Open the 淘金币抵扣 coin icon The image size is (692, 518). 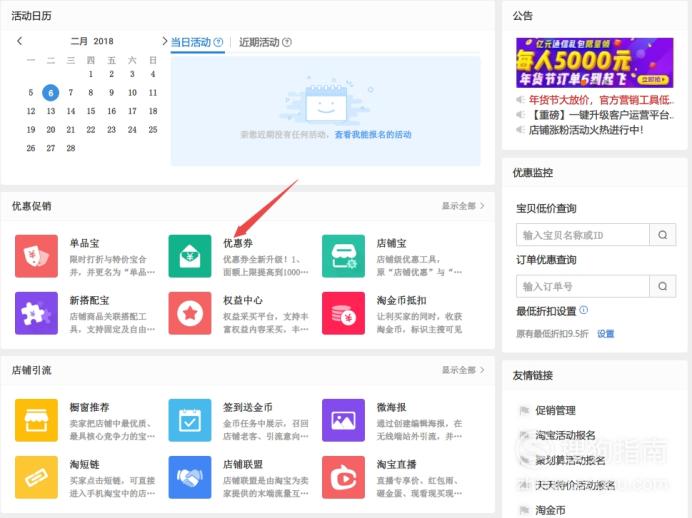(x=343, y=313)
